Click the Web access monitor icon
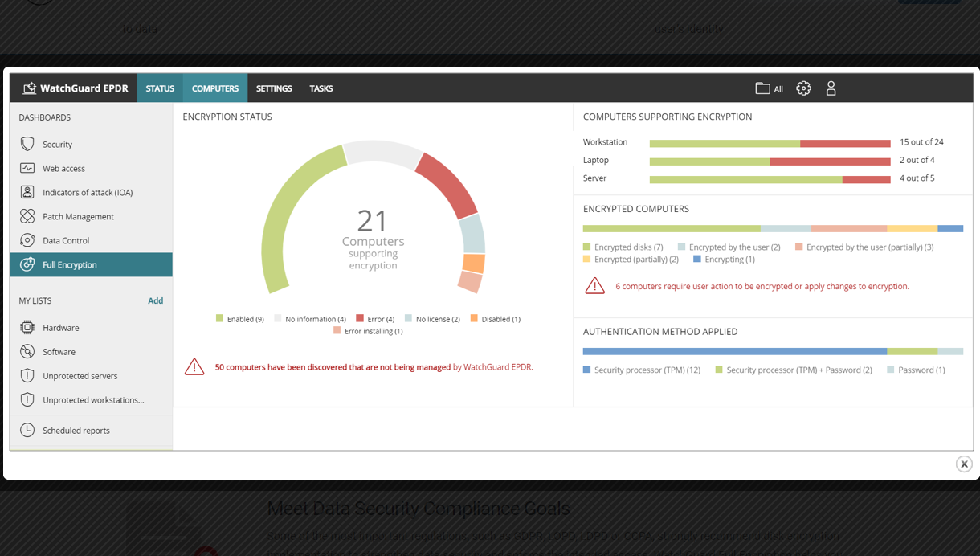 [27, 168]
